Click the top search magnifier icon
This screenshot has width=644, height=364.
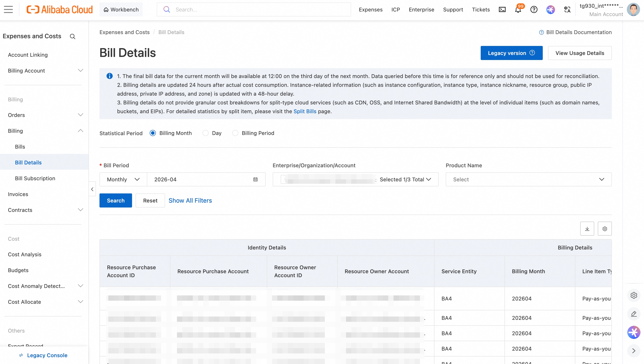point(166,9)
